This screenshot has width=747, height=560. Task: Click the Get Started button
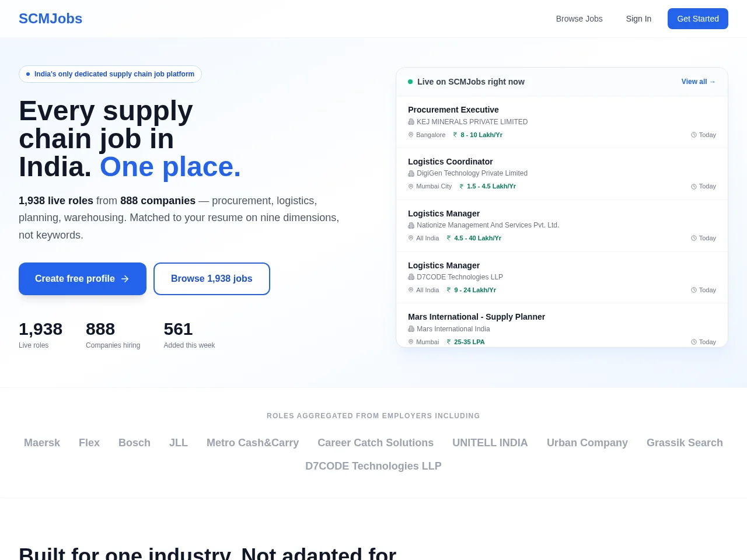click(x=698, y=19)
